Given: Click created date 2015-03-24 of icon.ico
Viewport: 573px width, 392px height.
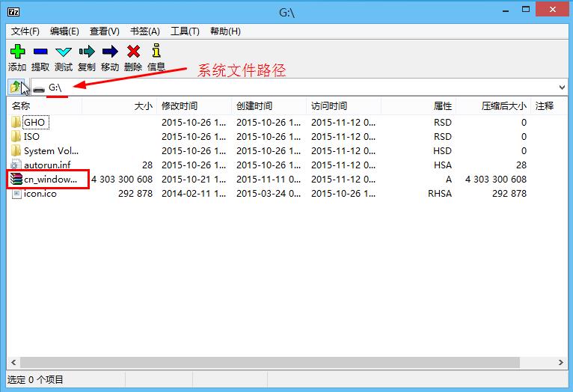Looking at the screenshot, I should click(269, 193).
